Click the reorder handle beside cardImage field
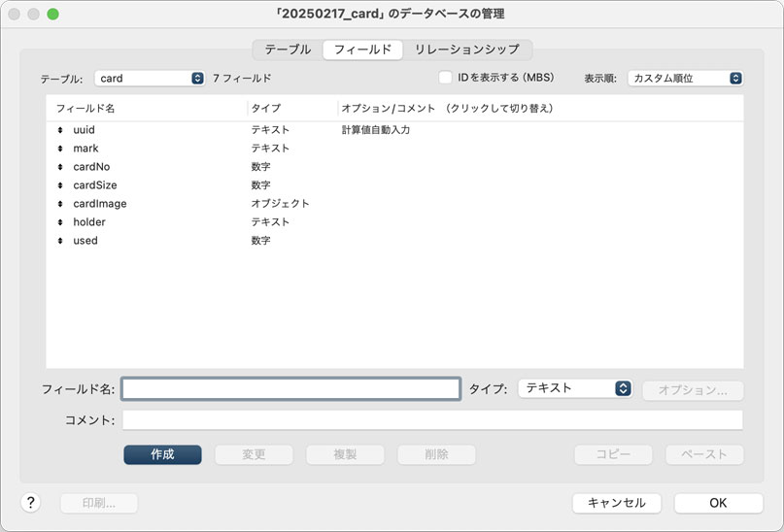 coord(60,204)
